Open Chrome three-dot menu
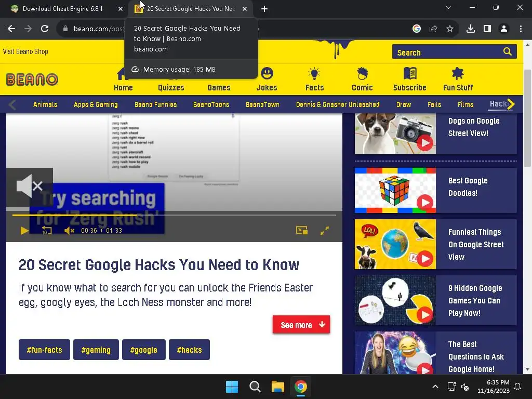The height and width of the screenshot is (399, 532). tap(521, 29)
